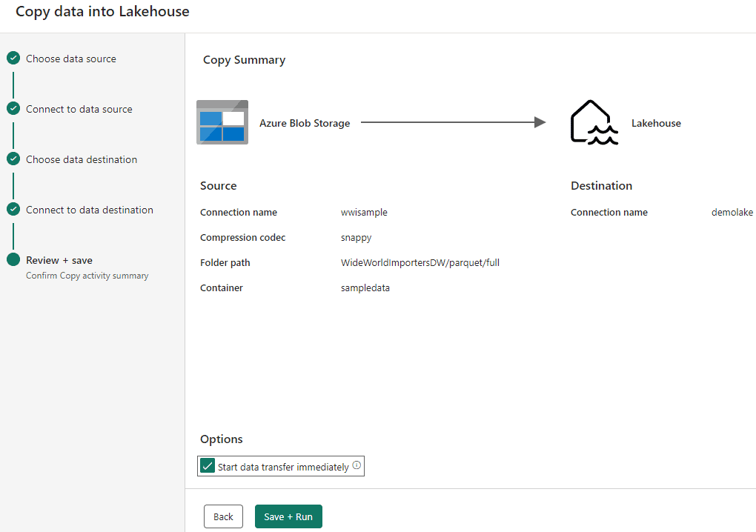Image resolution: width=756 pixels, height=532 pixels.
Task: Click the Options section heading
Action: pos(222,439)
